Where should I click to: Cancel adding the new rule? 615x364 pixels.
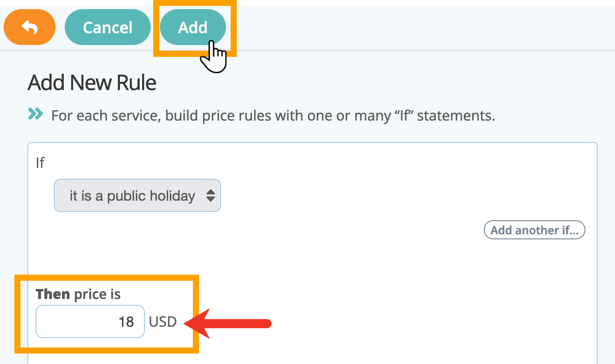[x=108, y=27]
